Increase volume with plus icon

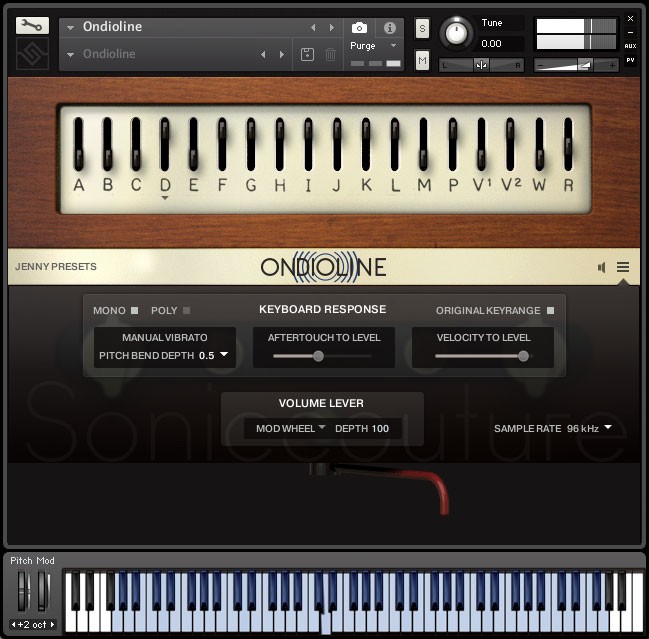click(x=612, y=65)
